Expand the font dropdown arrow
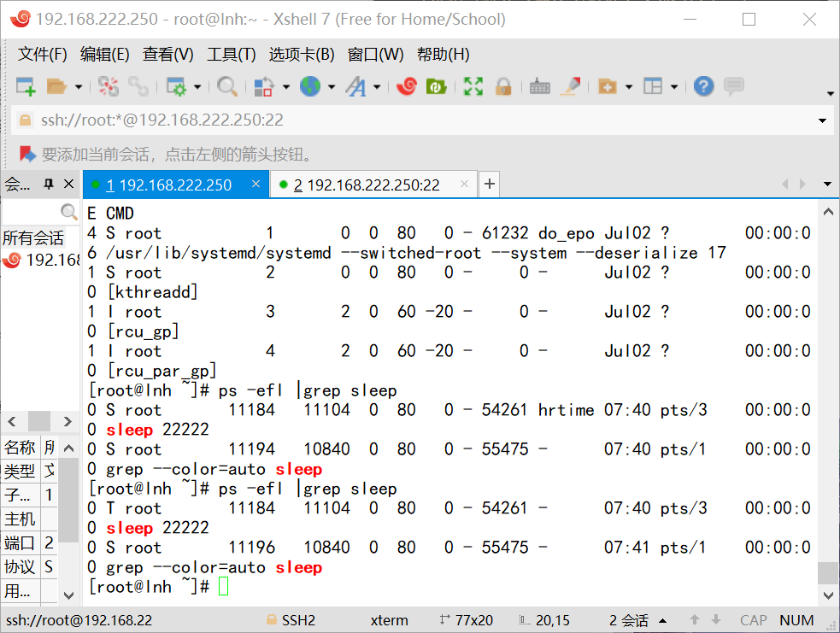This screenshot has height=633, width=840. pyautogui.click(x=377, y=87)
